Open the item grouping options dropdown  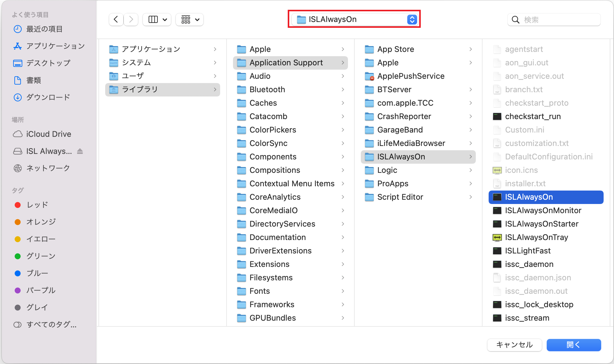coord(190,20)
